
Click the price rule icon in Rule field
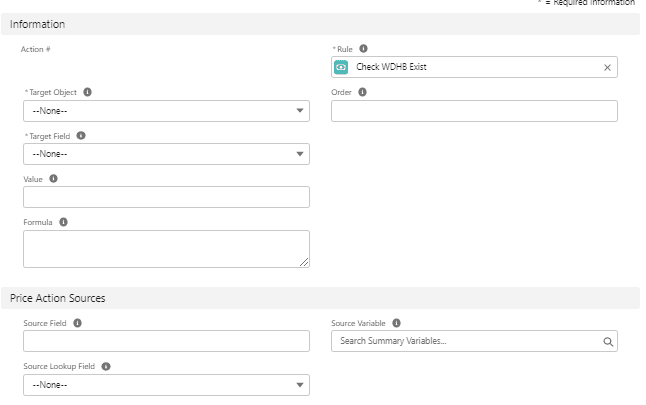[342, 67]
